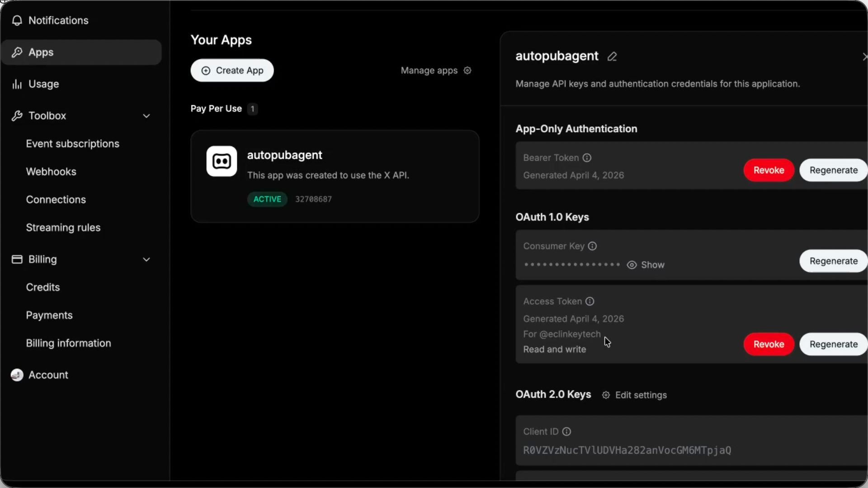Click the Account avatar icon
The width and height of the screenshot is (868, 488).
17,375
